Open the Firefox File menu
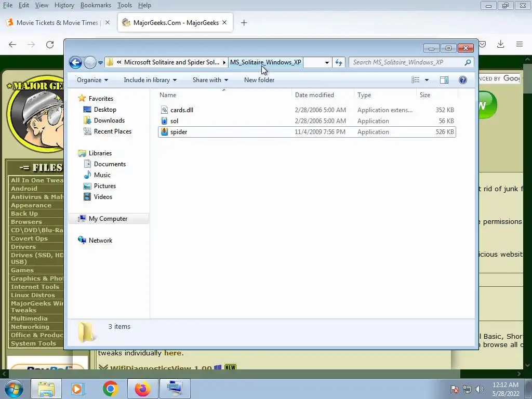Image resolution: width=532 pixels, height=399 pixels. (x=7, y=5)
